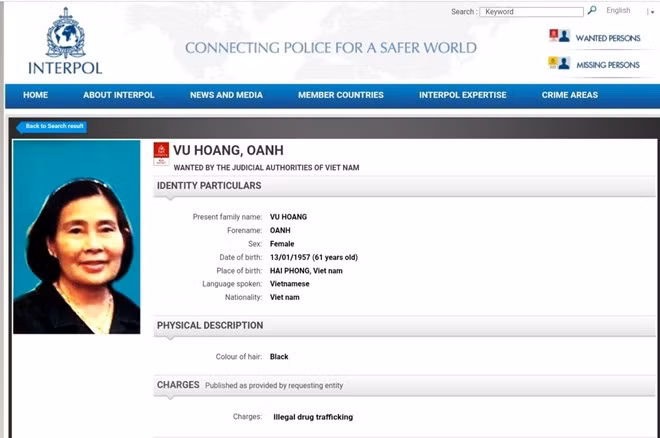The width and height of the screenshot is (660, 438).
Task: Follow the Wanted Persons text link
Action: 607,38
